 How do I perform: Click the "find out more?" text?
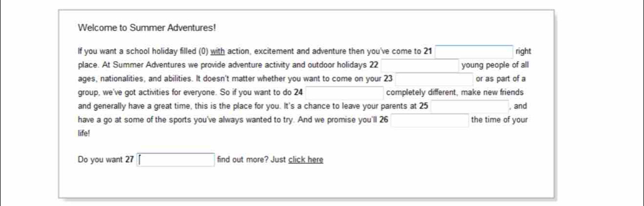point(243,160)
